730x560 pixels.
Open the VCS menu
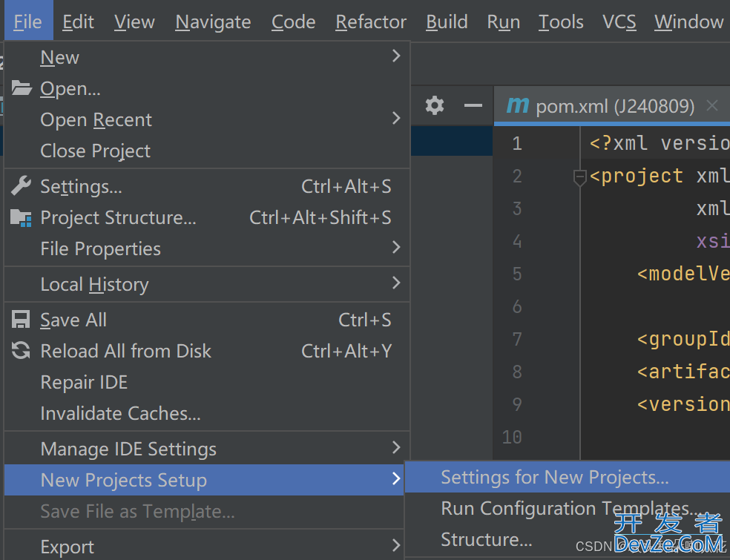click(x=619, y=22)
